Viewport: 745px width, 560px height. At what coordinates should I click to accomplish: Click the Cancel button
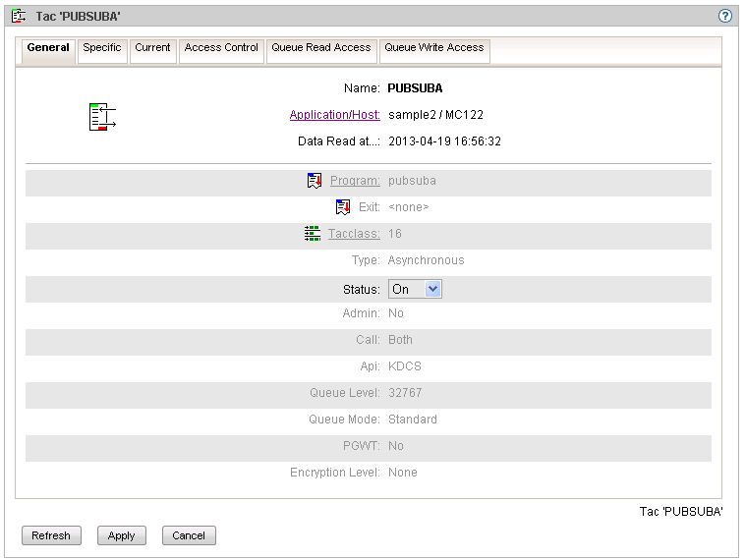coord(189,535)
